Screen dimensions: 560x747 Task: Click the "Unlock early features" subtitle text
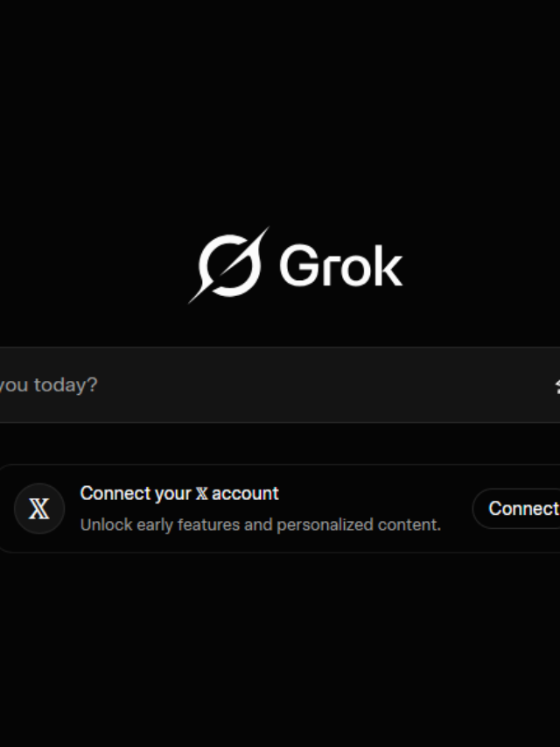pos(260,525)
